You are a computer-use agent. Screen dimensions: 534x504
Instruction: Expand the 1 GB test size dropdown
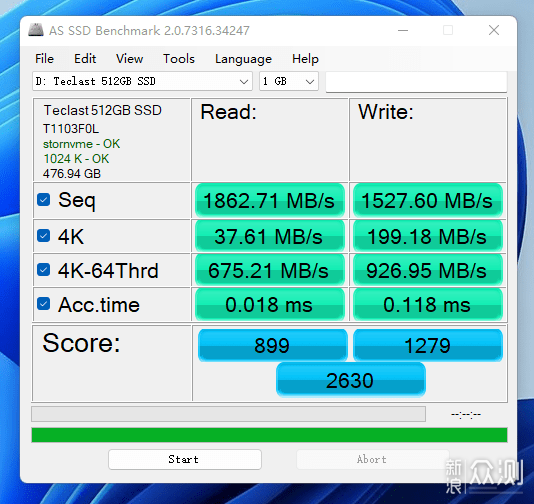289,81
